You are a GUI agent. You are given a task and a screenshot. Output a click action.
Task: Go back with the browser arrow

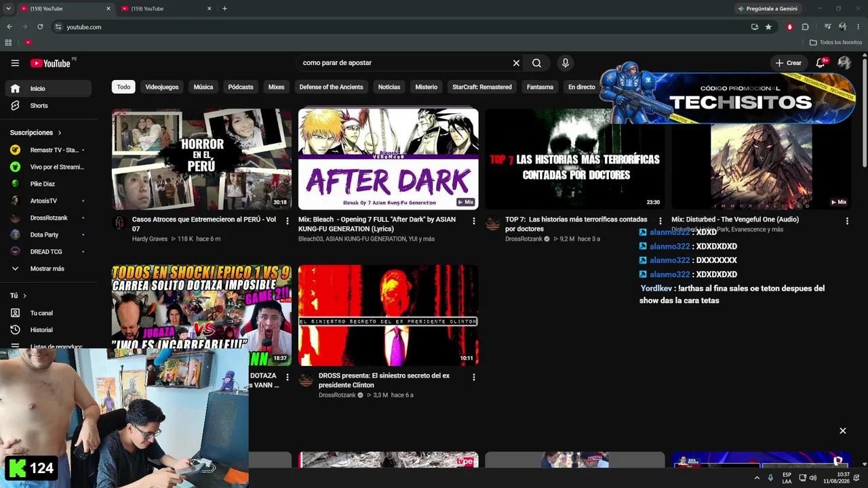pyautogui.click(x=9, y=27)
